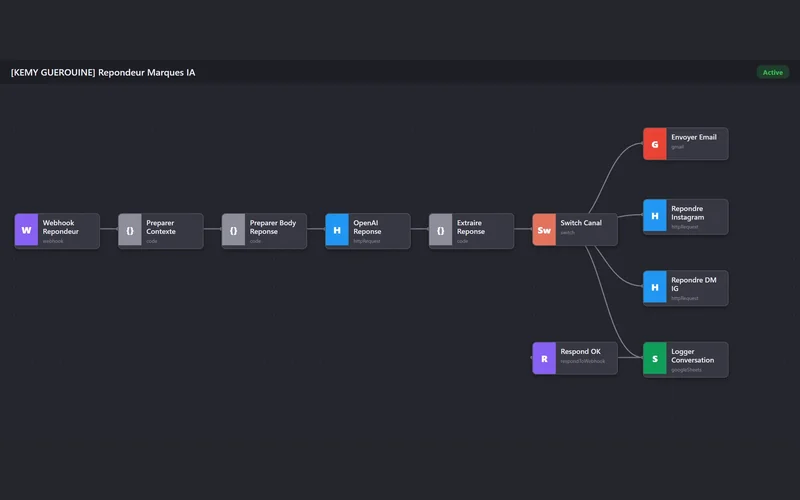Select the Preparer Body Reponse node label

pos(273,227)
